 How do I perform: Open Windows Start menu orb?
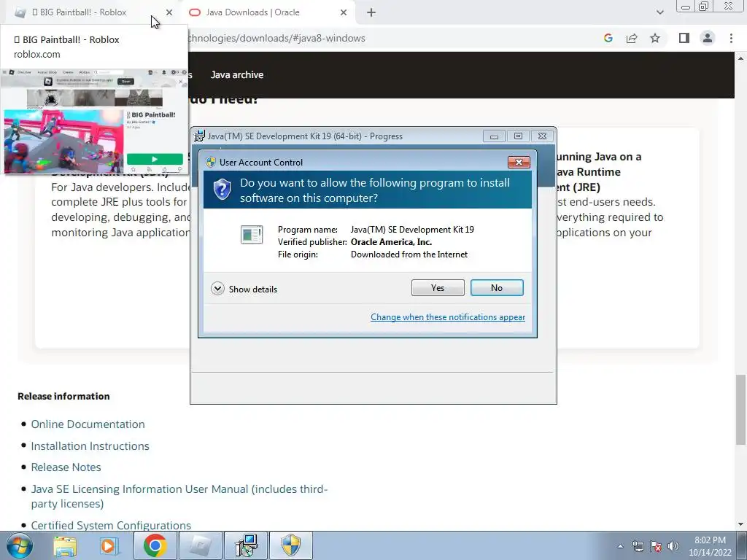pos(20,546)
